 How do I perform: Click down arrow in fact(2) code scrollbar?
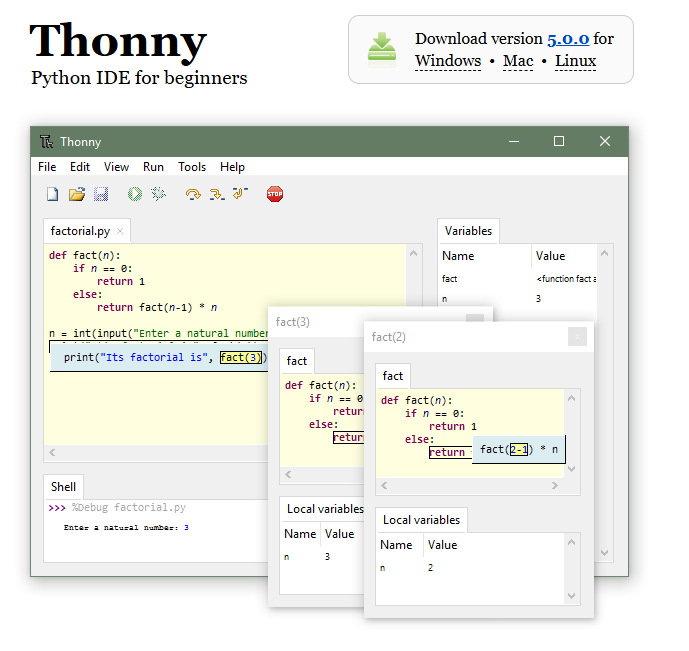[572, 469]
